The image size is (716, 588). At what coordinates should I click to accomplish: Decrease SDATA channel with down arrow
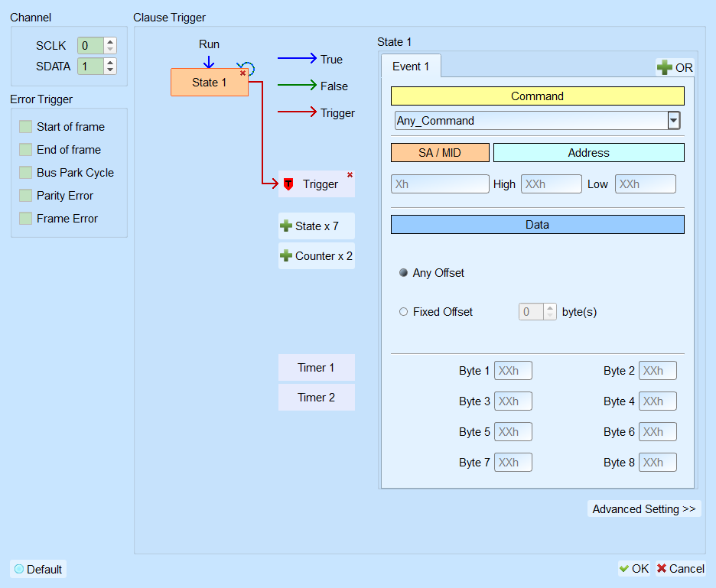(x=110, y=70)
